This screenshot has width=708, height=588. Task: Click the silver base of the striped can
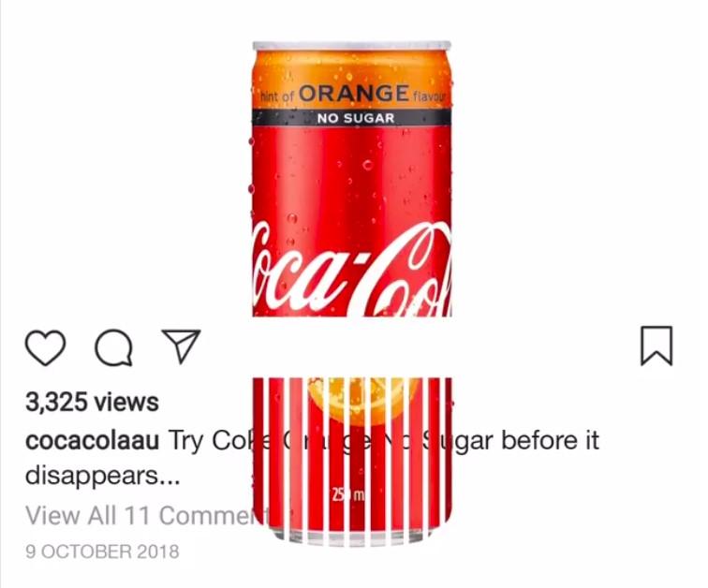pos(352,537)
